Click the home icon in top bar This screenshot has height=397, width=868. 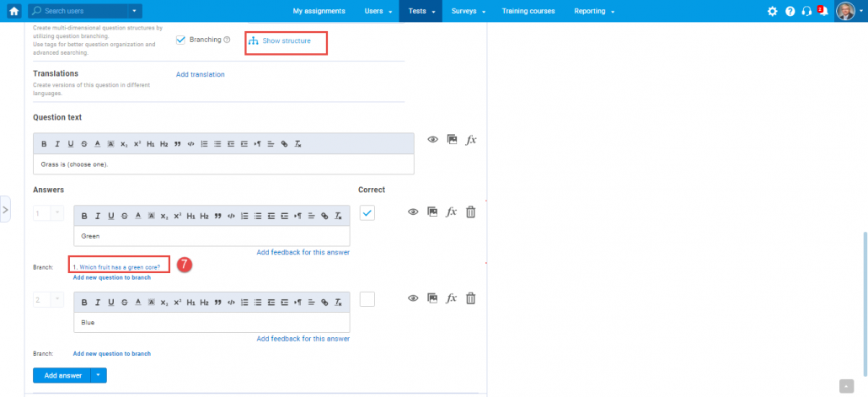13,11
